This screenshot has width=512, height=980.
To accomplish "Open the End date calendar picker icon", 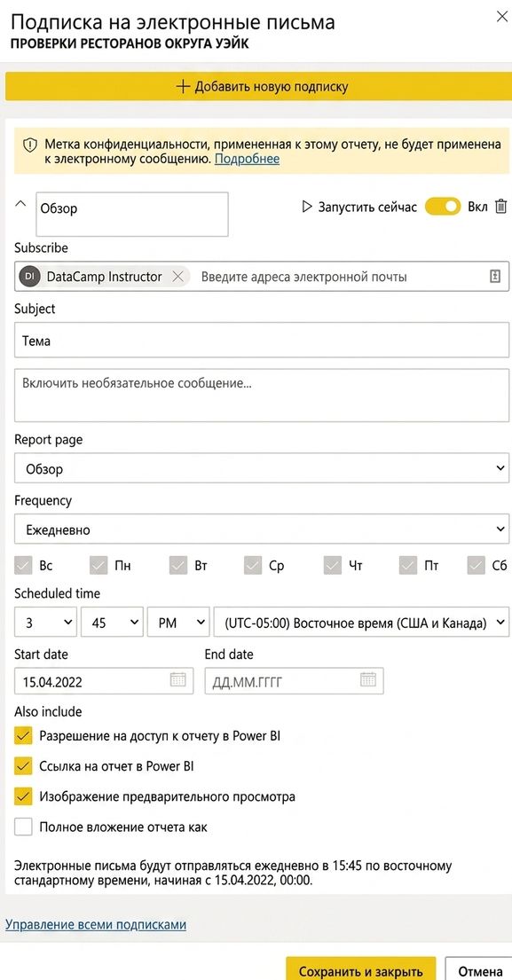I will point(368,679).
